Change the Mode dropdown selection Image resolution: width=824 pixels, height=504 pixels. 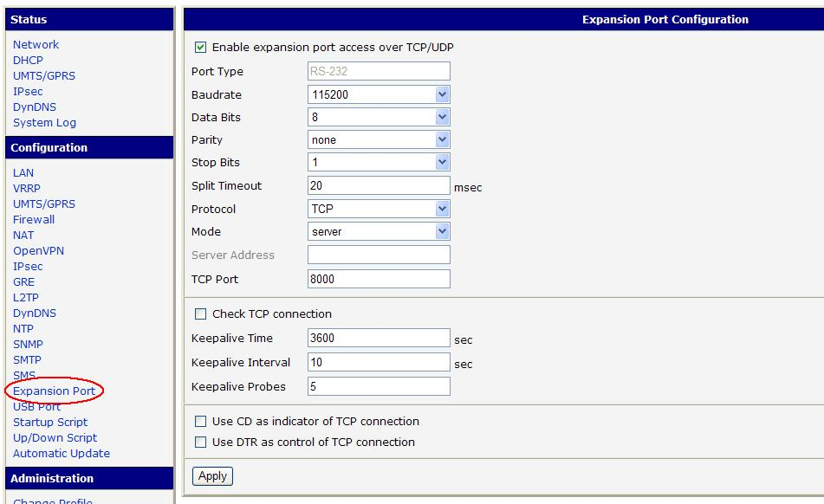(x=379, y=231)
